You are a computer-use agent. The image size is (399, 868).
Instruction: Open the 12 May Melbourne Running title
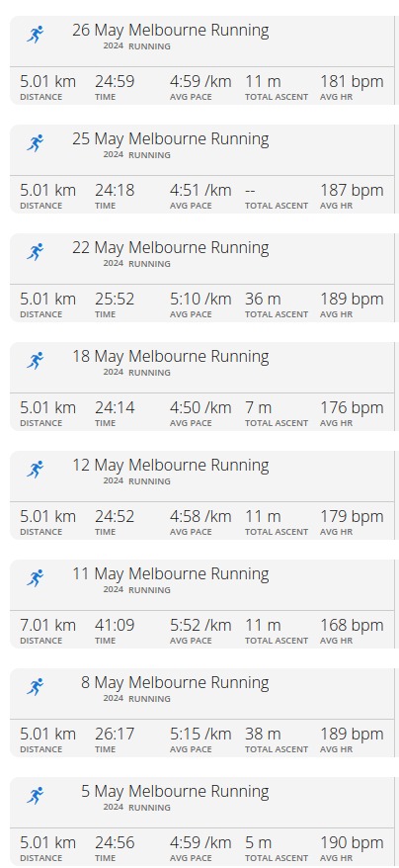point(171,465)
